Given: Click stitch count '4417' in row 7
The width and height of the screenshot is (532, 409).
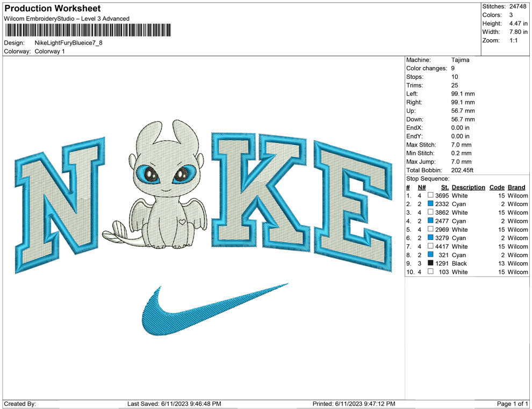Looking at the screenshot, I should (442, 246).
